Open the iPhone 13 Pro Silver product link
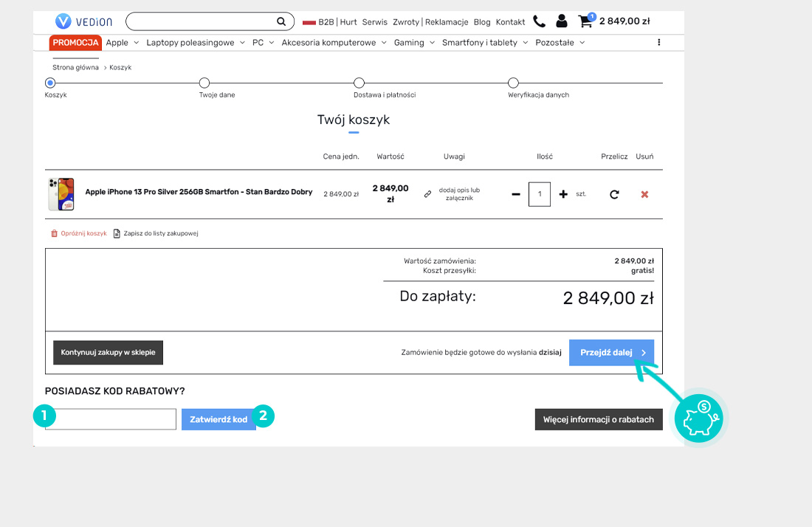The width and height of the screenshot is (812, 527). click(199, 192)
